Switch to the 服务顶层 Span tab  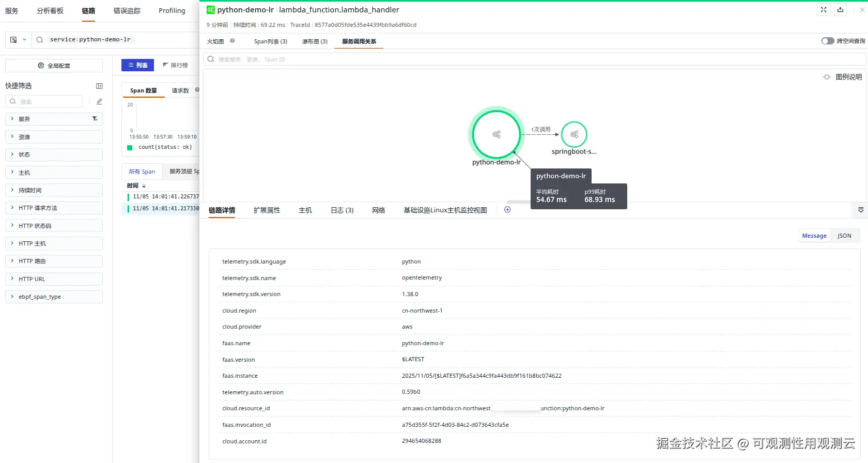(x=182, y=172)
